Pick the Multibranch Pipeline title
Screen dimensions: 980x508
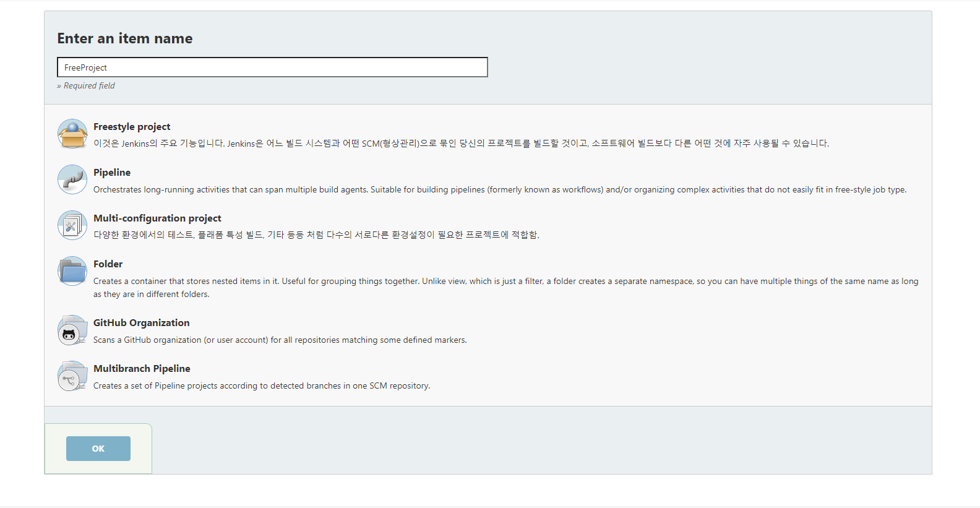pos(142,368)
